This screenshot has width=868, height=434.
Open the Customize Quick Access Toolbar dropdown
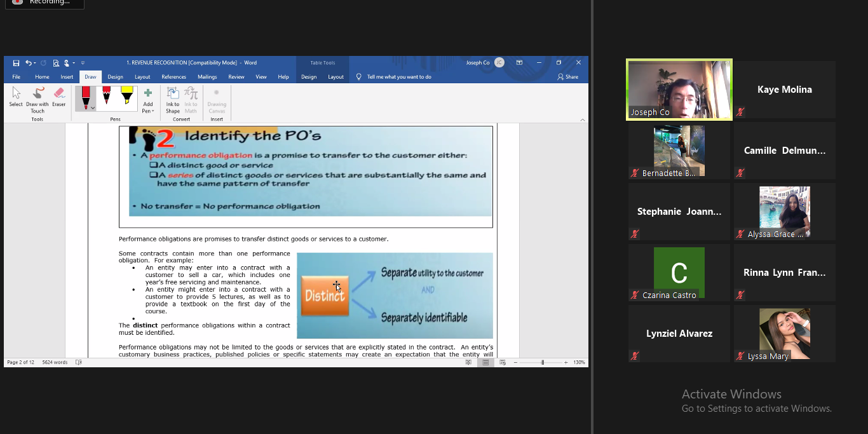click(83, 63)
